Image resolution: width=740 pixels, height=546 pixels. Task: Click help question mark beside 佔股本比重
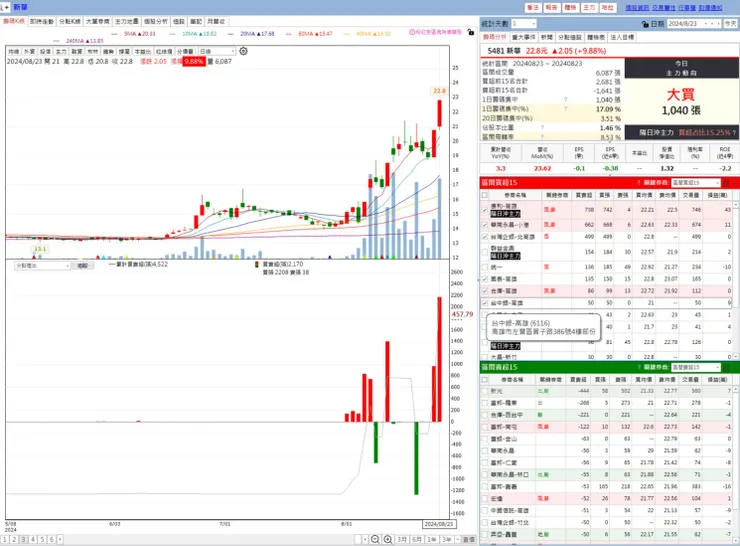[542, 127]
